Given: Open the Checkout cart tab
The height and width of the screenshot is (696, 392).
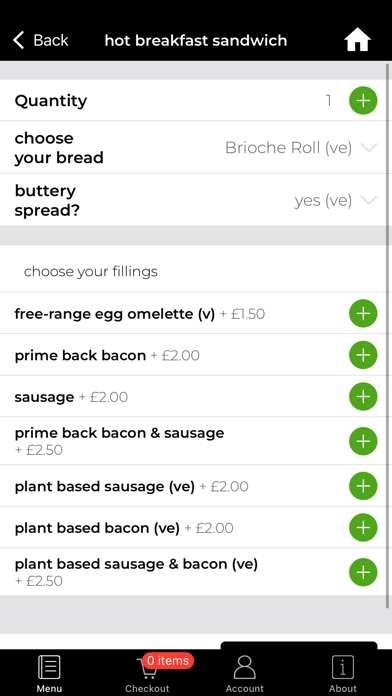Looking at the screenshot, I should click(147, 673).
